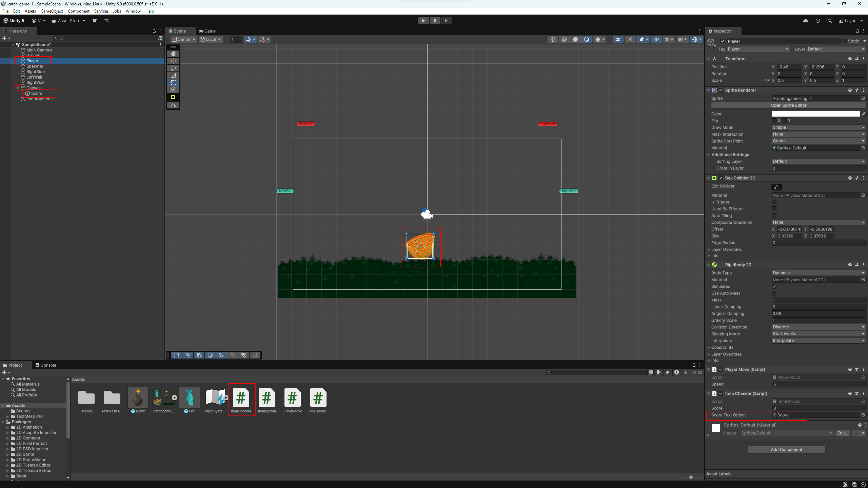Click the Undo History icon
The width and height of the screenshot is (868, 488).
818,21
